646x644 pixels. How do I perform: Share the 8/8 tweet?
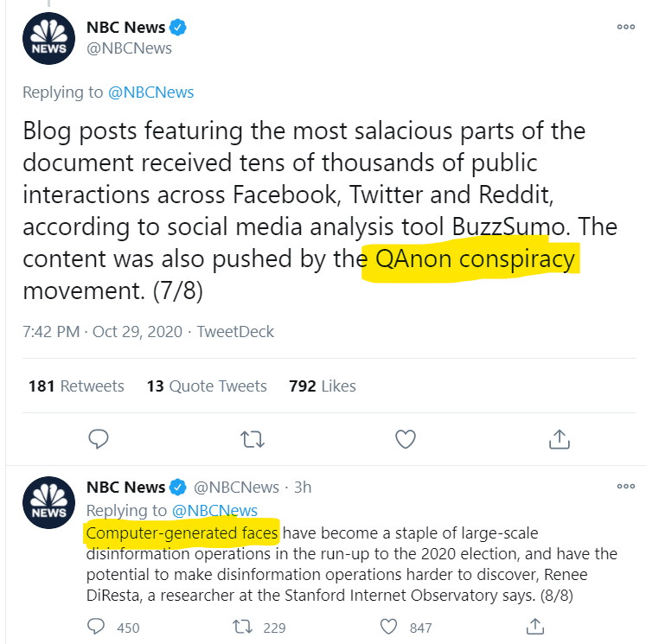tap(535, 627)
